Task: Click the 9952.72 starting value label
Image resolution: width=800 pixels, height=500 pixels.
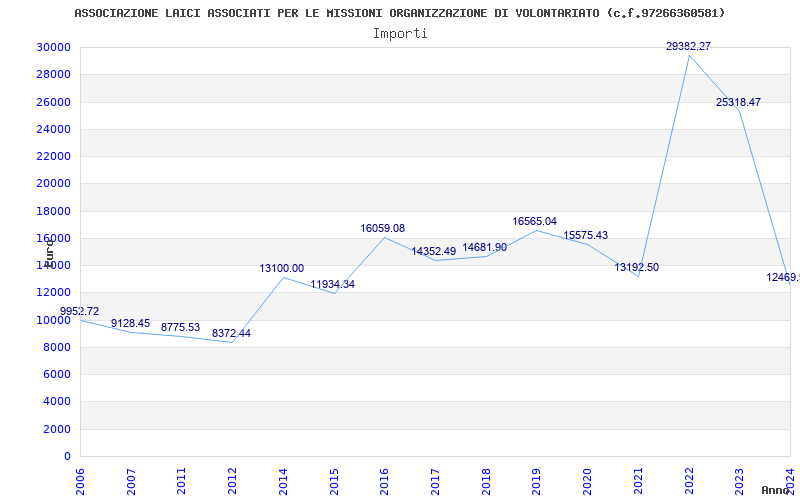Action: click(80, 311)
